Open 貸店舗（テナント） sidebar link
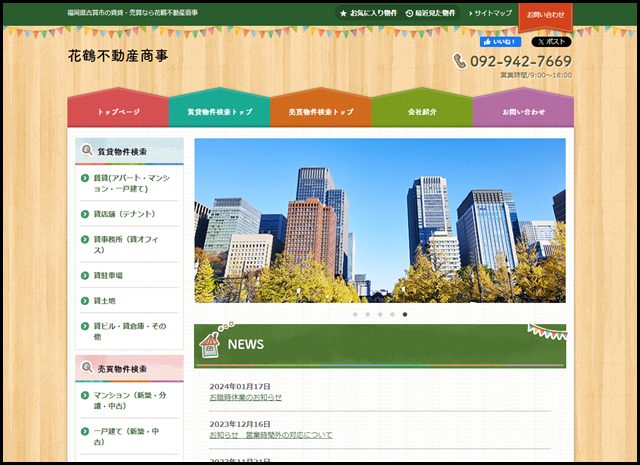640x465 pixels. [x=124, y=214]
